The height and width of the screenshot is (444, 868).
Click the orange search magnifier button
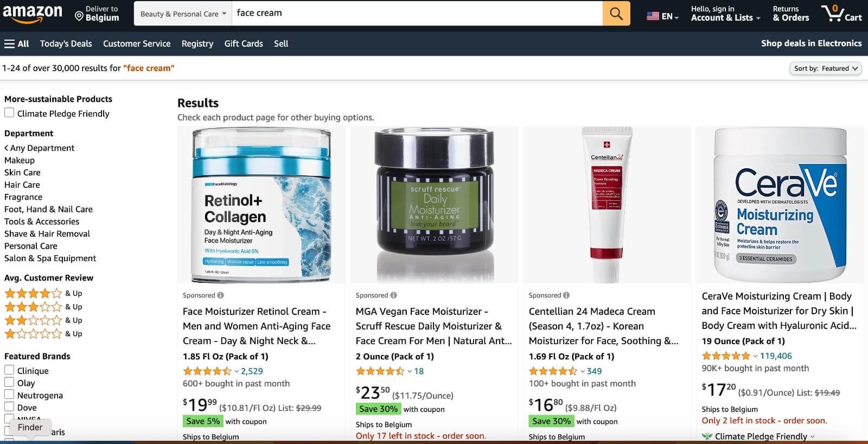tap(616, 13)
